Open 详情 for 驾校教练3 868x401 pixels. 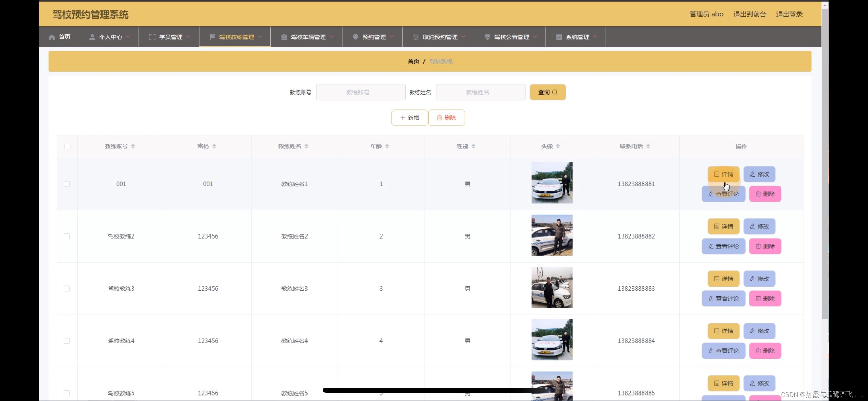(x=723, y=279)
